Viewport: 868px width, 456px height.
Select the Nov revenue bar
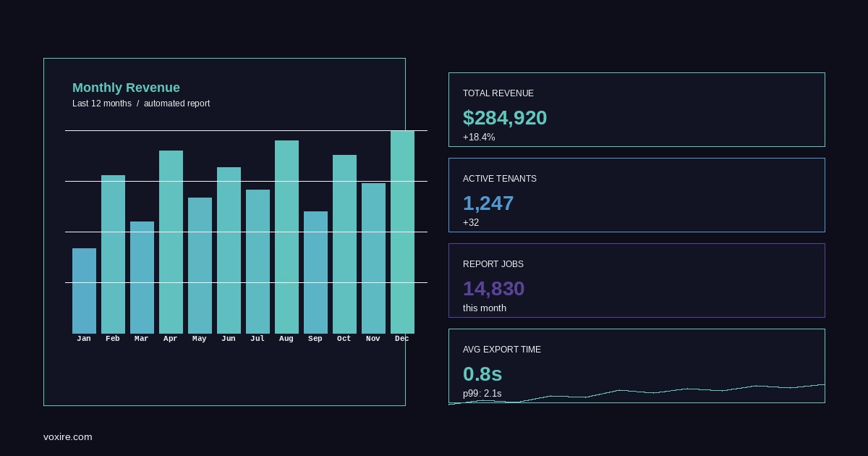pos(373,258)
